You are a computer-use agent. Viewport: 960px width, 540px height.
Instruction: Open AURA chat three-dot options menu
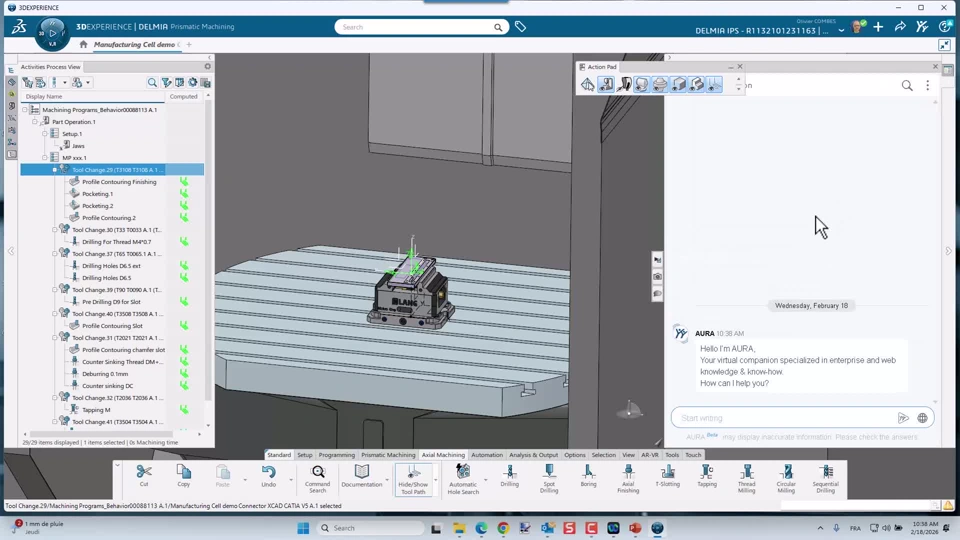(x=928, y=86)
